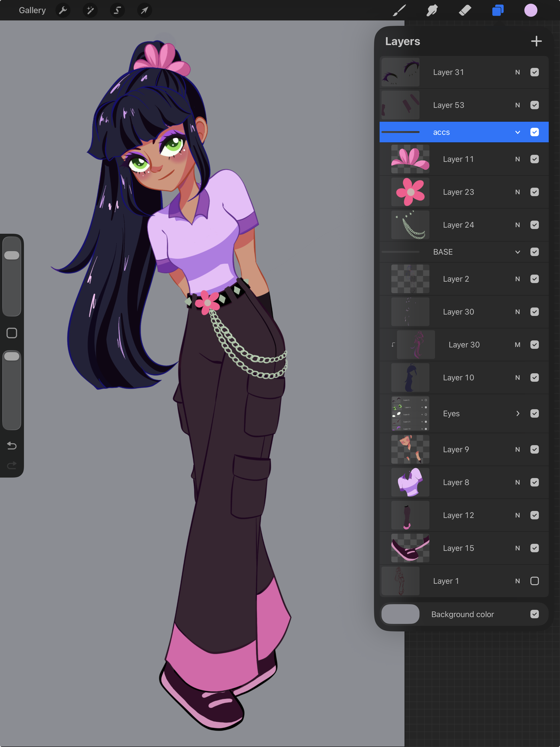Select Layer 8 shirt thumbnail
The height and width of the screenshot is (747, 560).
410,482
